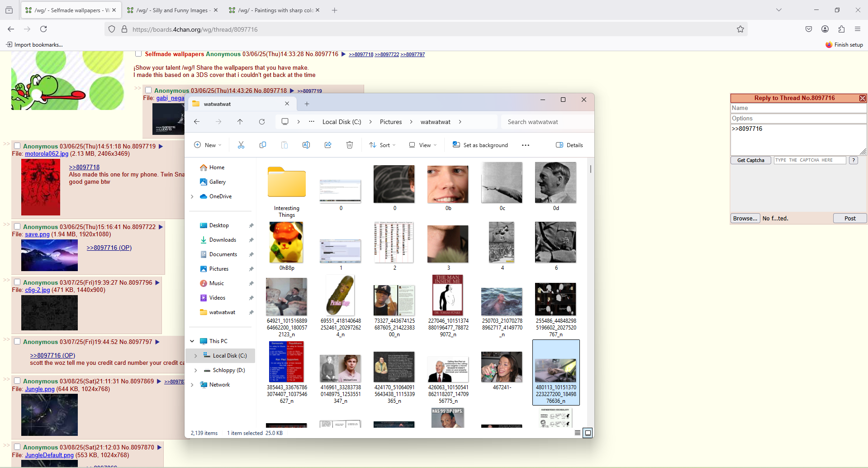Click the Search watwatwat field
The height and width of the screenshot is (468, 868).
click(x=547, y=122)
